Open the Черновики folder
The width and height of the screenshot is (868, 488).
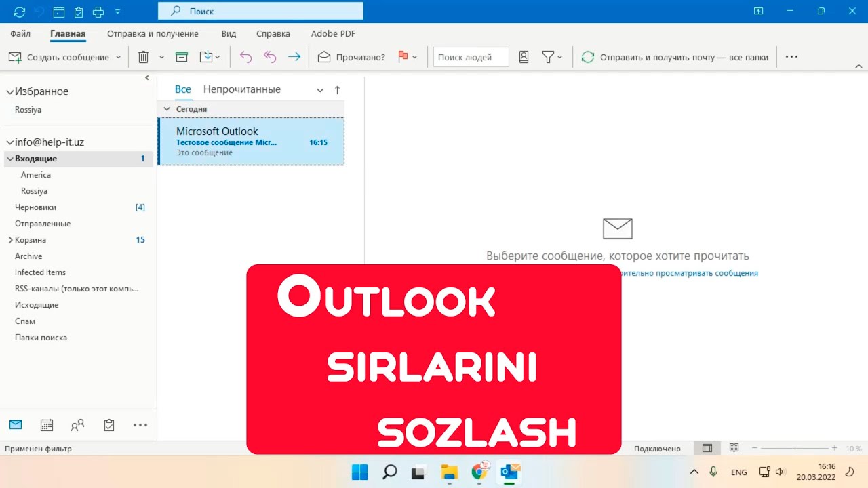click(36, 207)
